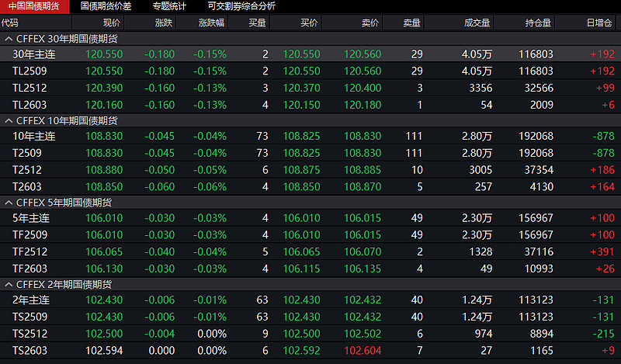Sort by the 代码 column header
This screenshot has height=364, width=621.
point(10,23)
